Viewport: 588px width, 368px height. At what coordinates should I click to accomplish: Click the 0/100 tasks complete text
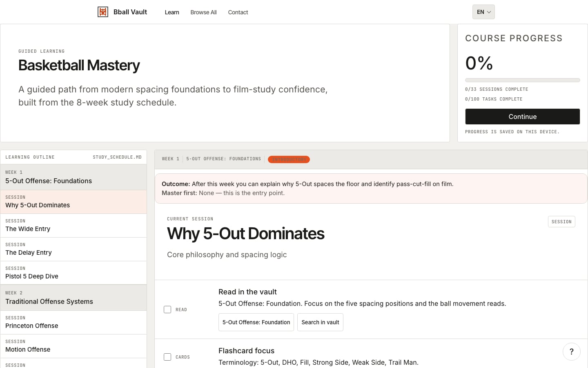(x=494, y=99)
